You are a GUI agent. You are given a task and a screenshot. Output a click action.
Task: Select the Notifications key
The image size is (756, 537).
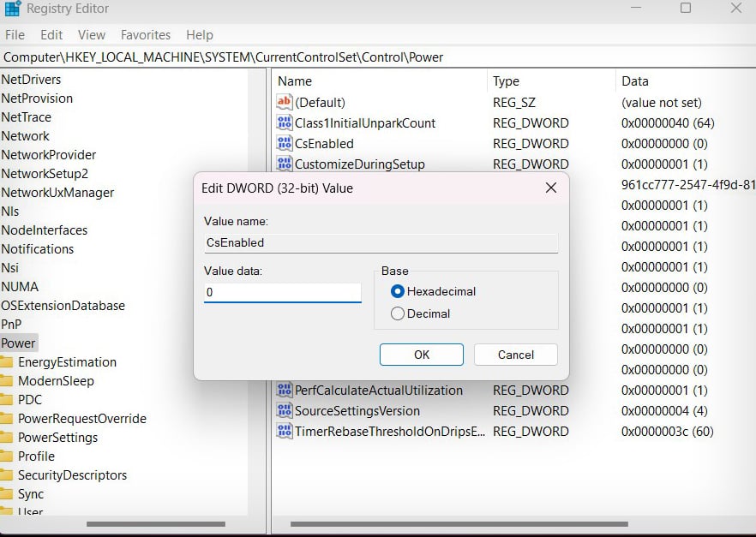tap(38, 248)
